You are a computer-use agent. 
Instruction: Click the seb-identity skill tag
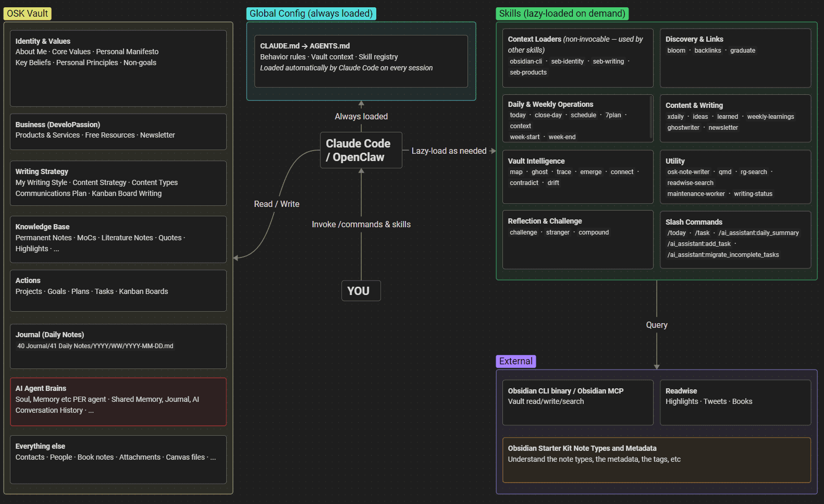pos(567,62)
